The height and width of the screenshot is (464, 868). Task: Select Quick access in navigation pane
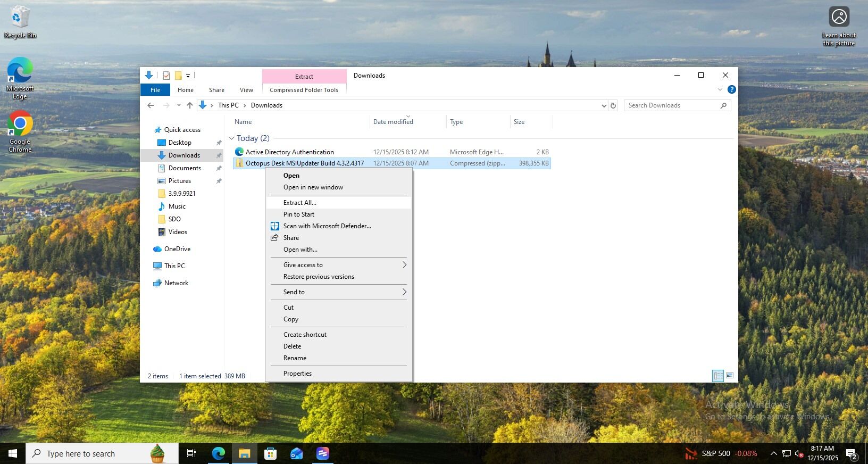coord(182,130)
